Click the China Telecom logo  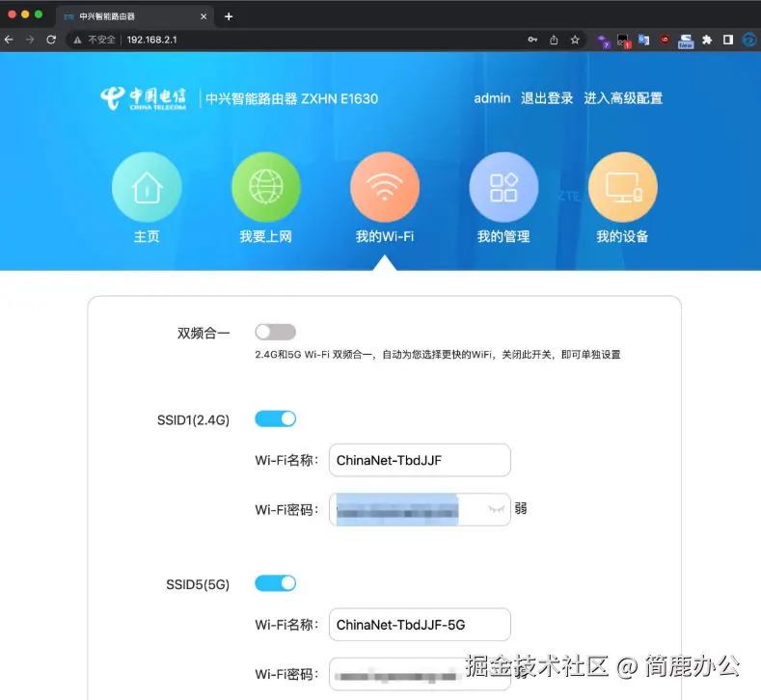143,98
